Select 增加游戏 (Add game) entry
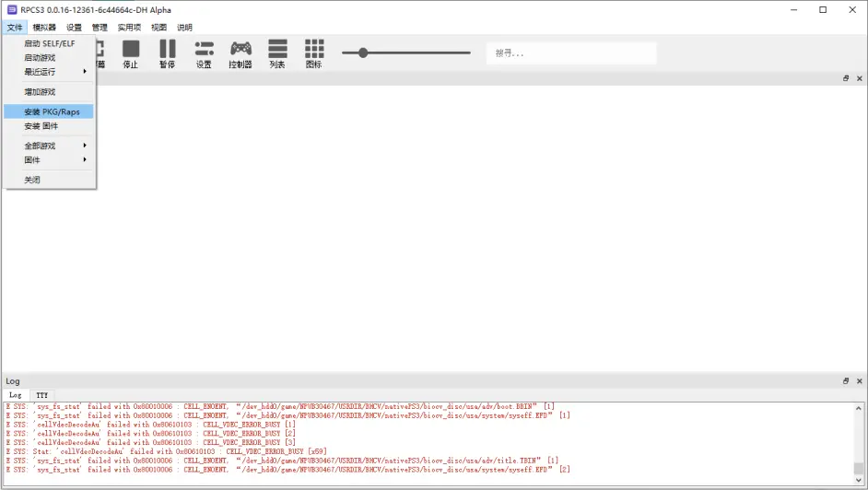Image resolution: width=868 pixels, height=490 pixels. pos(49,92)
